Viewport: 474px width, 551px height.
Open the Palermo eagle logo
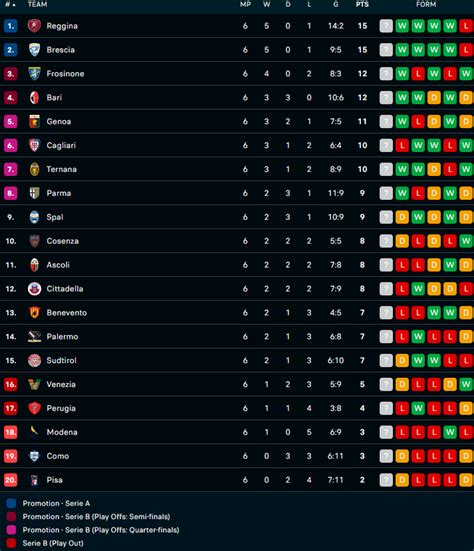[x=34, y=337]
